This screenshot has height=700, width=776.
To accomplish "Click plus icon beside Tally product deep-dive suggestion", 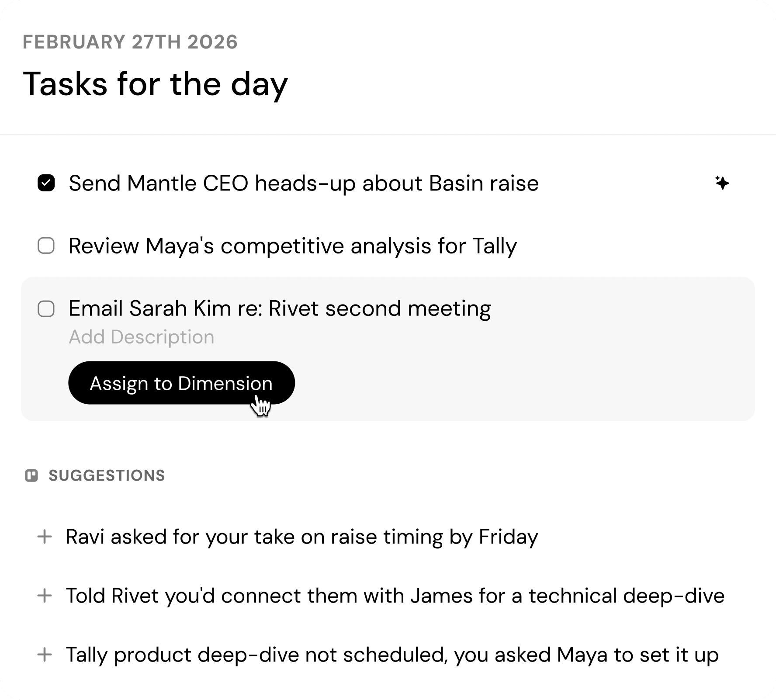I will (45, 655).
